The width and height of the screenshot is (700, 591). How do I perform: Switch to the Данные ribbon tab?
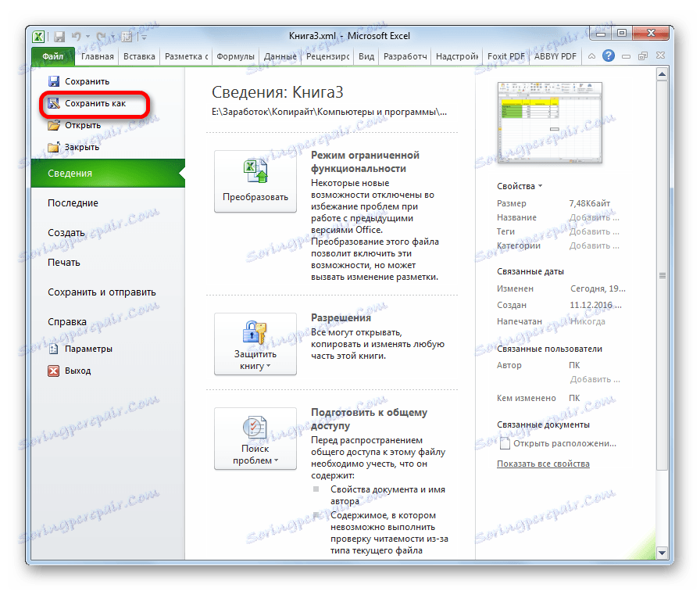click(x=280, y=56)
